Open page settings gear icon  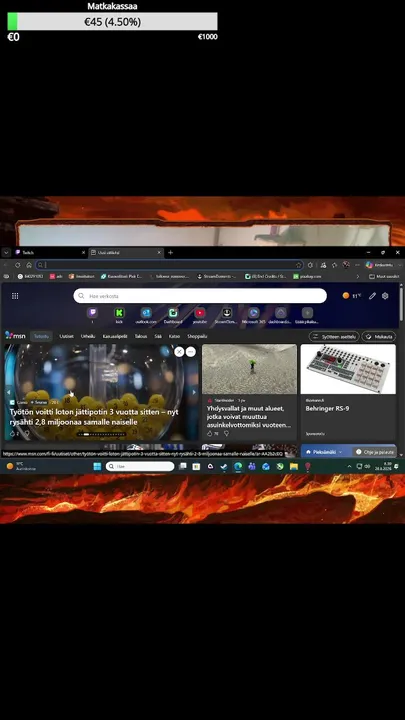(385, 296)
